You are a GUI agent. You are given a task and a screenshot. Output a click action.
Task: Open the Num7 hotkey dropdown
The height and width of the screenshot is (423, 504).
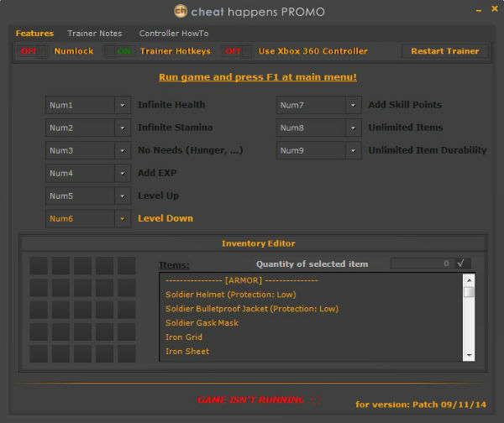[x=354, y=105]
